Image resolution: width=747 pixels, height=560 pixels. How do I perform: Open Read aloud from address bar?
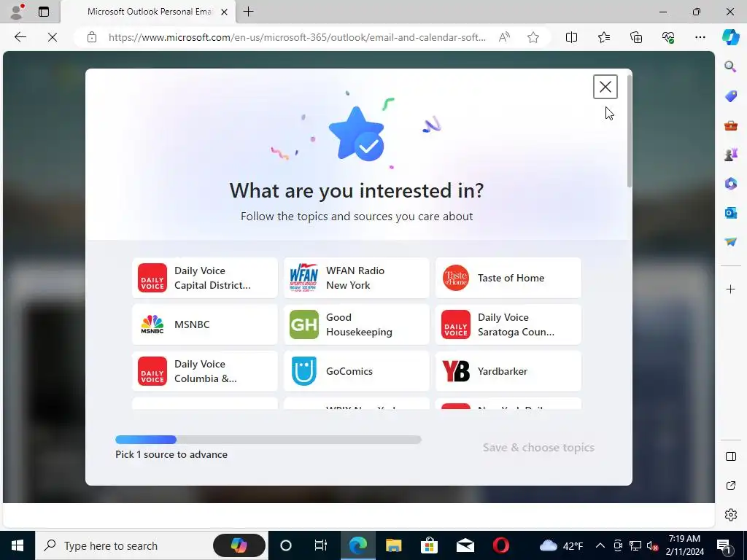(x=504, y=37)
